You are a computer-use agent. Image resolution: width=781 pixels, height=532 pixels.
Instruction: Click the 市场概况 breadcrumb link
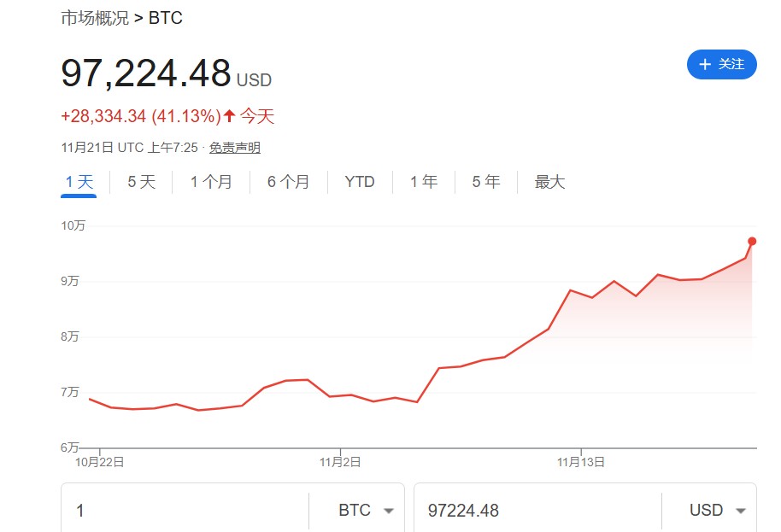point(95,18)
